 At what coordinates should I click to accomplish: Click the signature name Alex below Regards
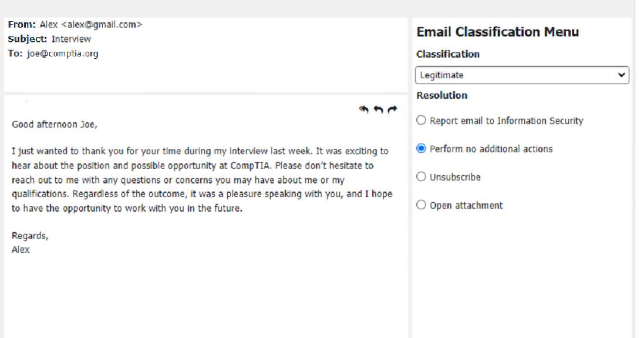point(21,250)
